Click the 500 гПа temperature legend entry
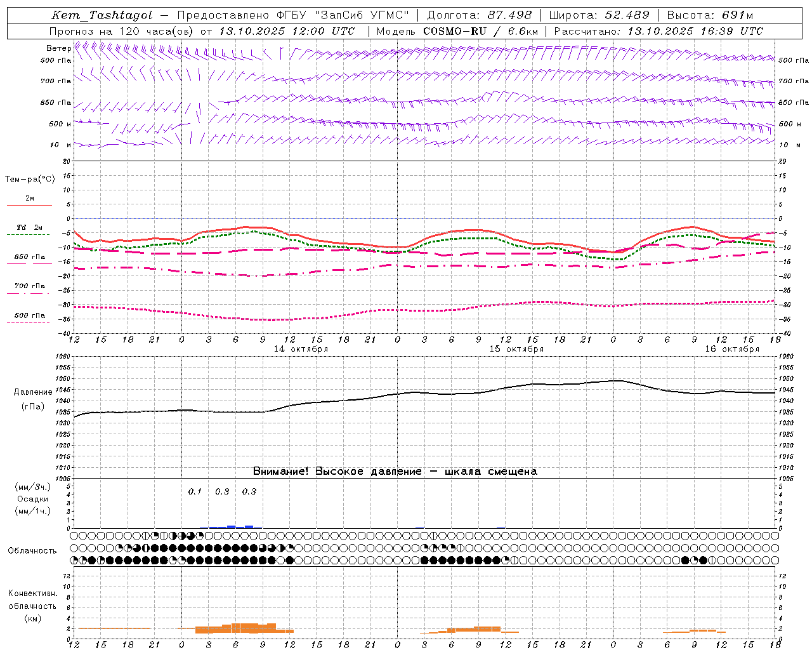The height and width of the screenshot is (650, 812). point(30,315)
